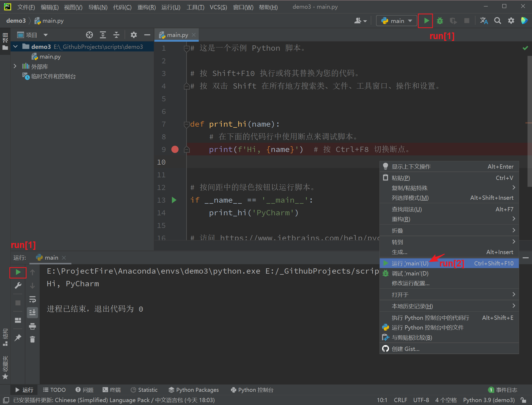Open the main run configuration dropdown
This screenshot has width=532, height=405.
[397, 21]
